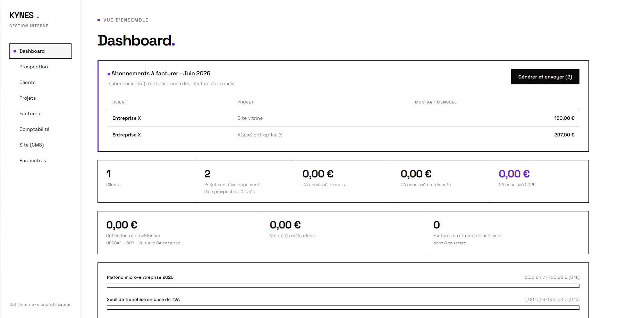The height and width of the screenshot is (318, 644).
Task: Open the Dashboard menu item
Action: 40,51
